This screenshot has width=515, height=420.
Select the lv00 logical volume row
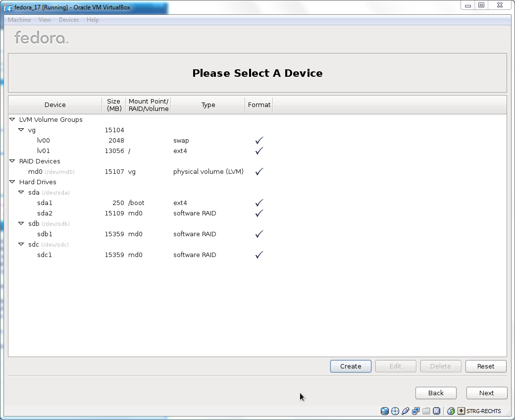257,140
